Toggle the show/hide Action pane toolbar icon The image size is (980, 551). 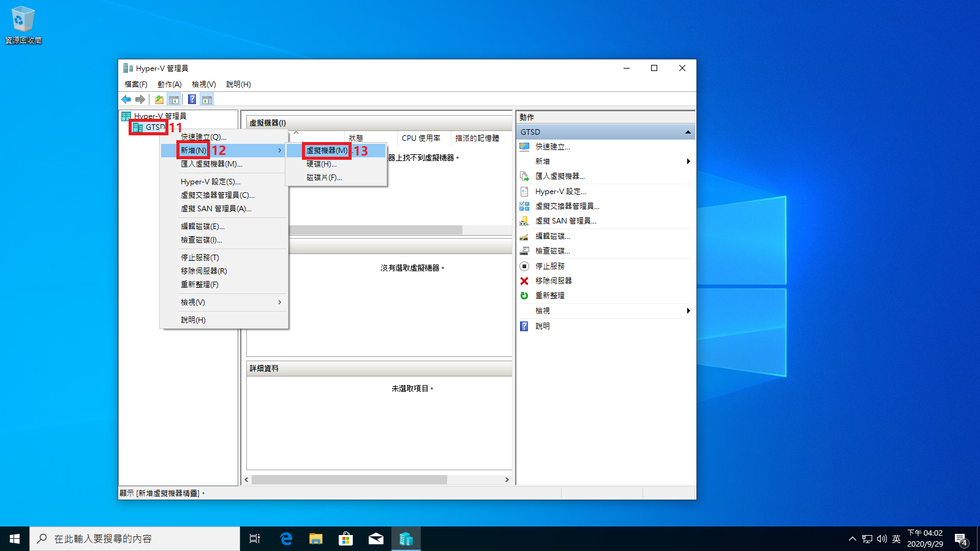pos(207,99)
